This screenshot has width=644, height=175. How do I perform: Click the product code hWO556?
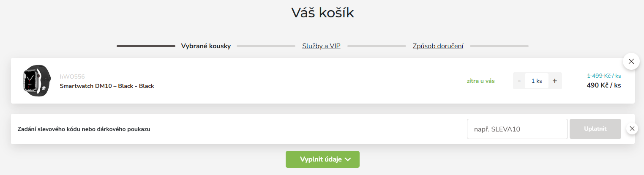point(72,77)
